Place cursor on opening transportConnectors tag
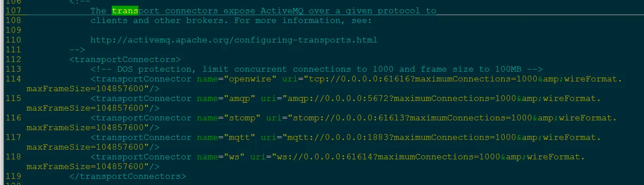 (x=125, y=60)
